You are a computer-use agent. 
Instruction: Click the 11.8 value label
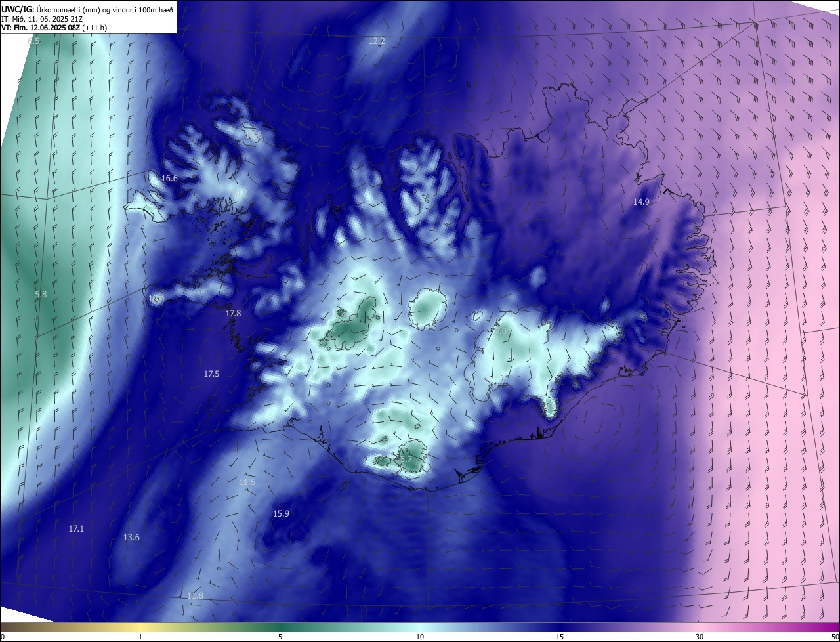(x=195, y=596)
